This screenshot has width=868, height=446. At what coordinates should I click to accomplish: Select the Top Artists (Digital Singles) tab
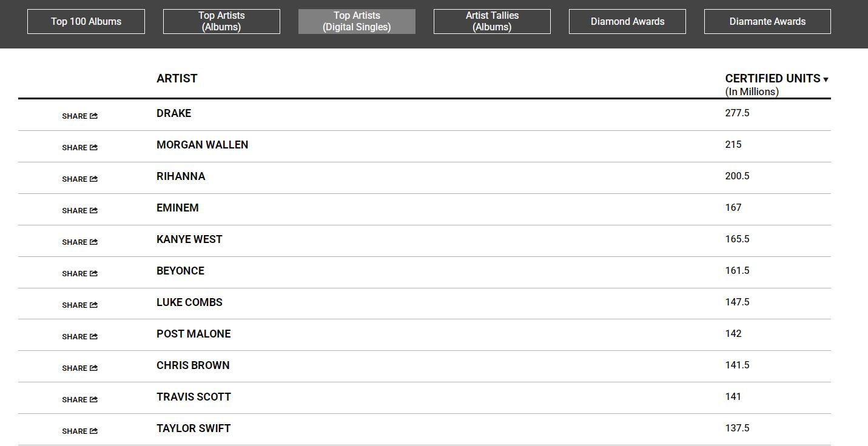pos(357,21)
